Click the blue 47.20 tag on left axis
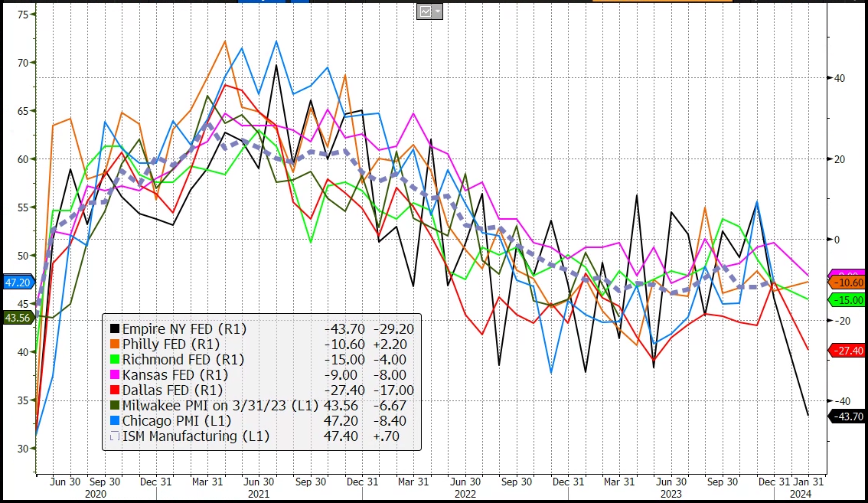This screenshot has width=868, height=503. click(x=18, y=283)
